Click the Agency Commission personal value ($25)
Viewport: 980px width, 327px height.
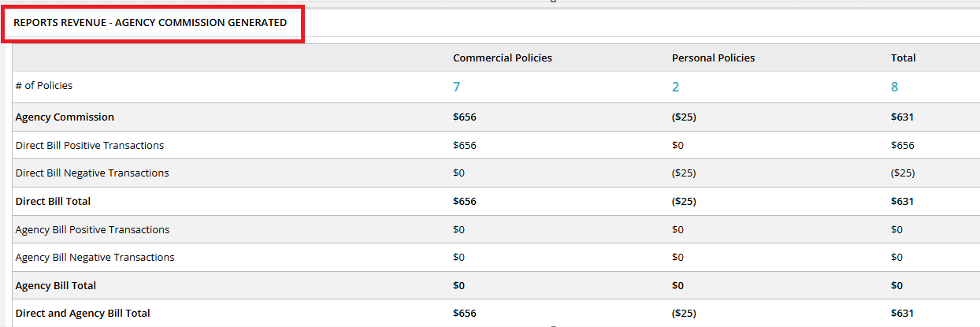(684, 117)
